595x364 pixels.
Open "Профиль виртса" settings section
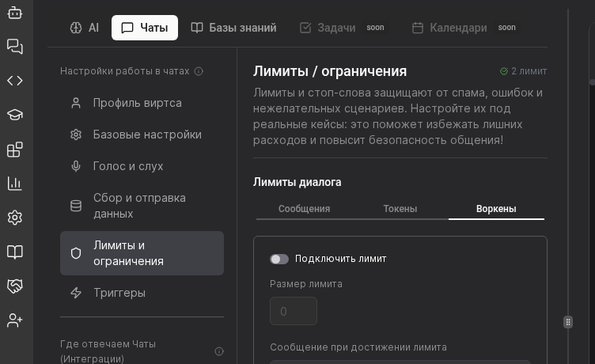click(x=137, y=103)
